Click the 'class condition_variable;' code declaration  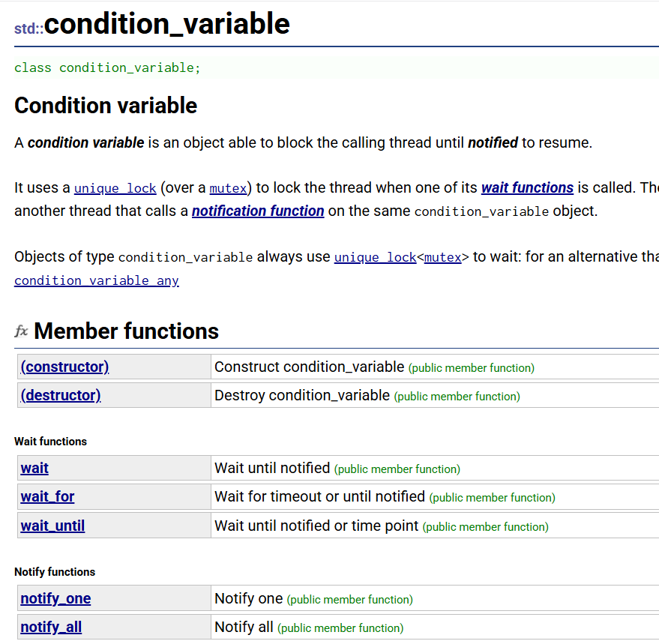108,67
